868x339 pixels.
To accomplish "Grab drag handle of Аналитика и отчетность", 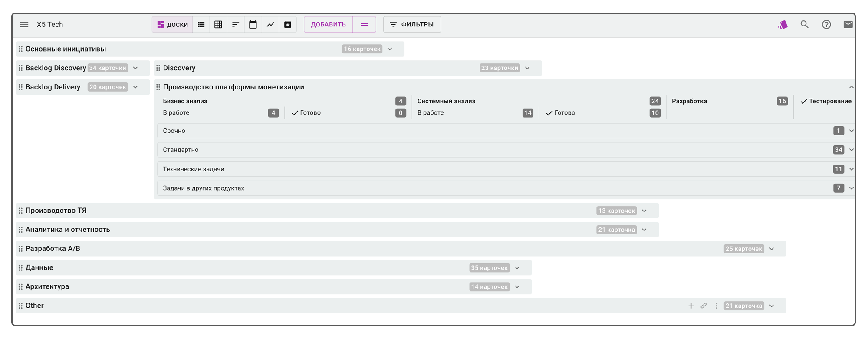I will (20, 230).
